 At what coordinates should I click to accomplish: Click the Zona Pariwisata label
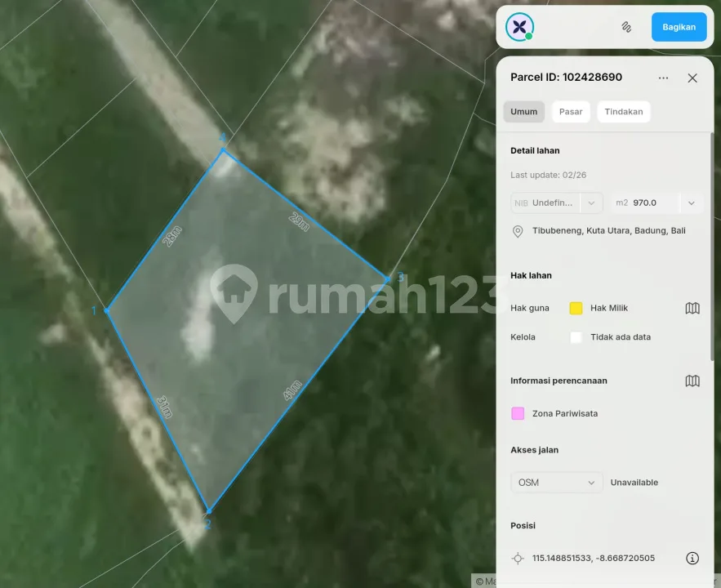pyautogui.click(x=565, y=413)
